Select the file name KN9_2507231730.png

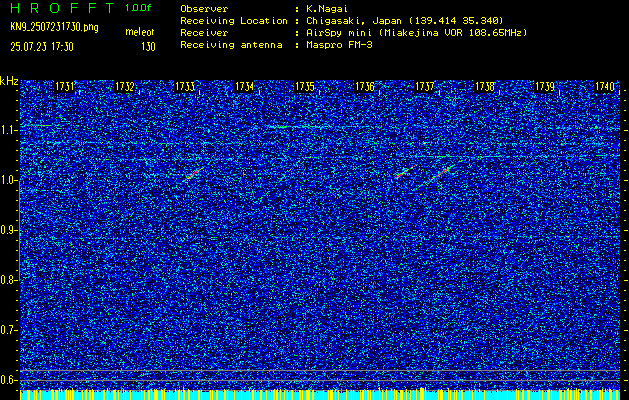click(54, 27)
